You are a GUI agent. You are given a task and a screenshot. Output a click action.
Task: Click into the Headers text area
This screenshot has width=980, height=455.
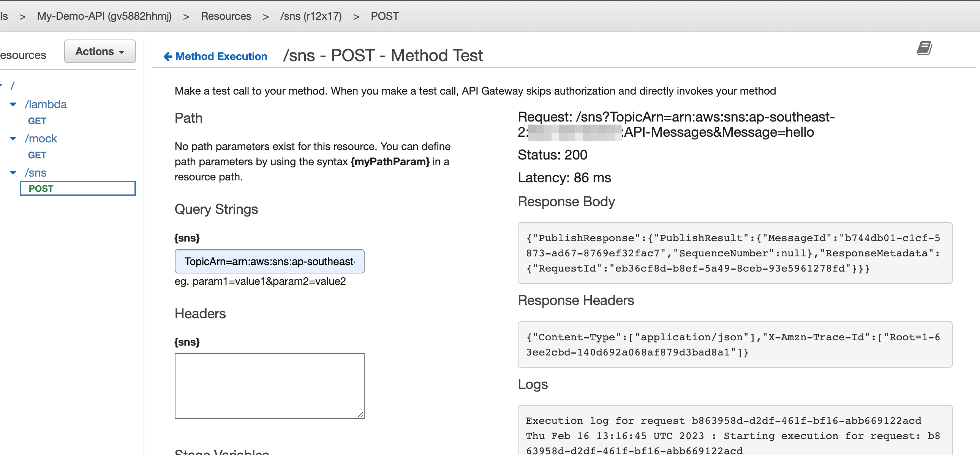269,386
